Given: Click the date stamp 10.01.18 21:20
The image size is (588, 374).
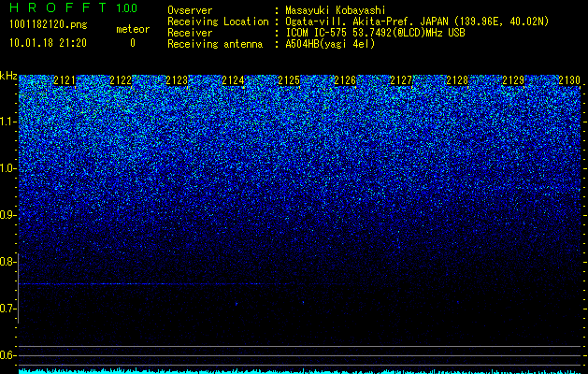Looking at the screenshot, I should click(48, 43).
